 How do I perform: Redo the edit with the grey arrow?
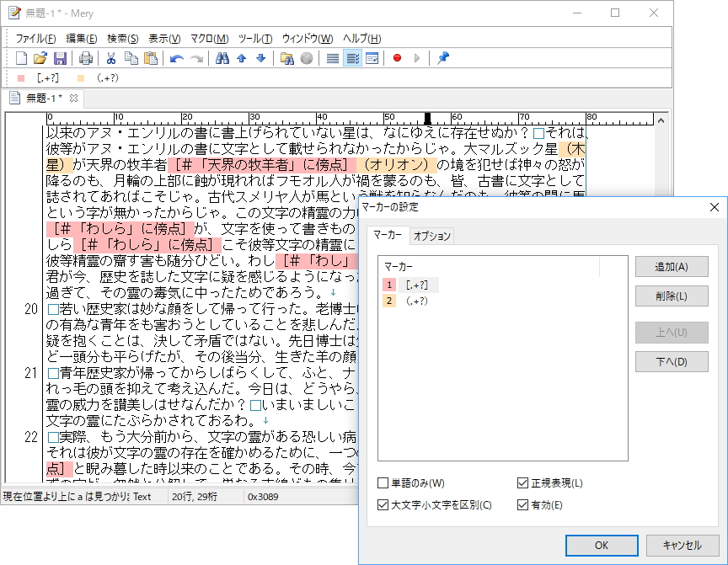click(196, 58)
